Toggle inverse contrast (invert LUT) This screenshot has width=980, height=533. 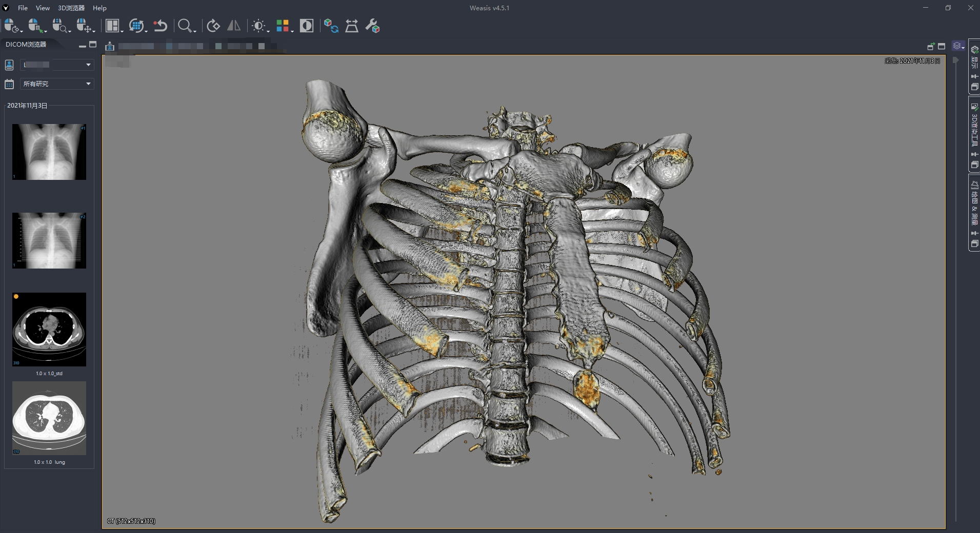[x=307, y=26]
